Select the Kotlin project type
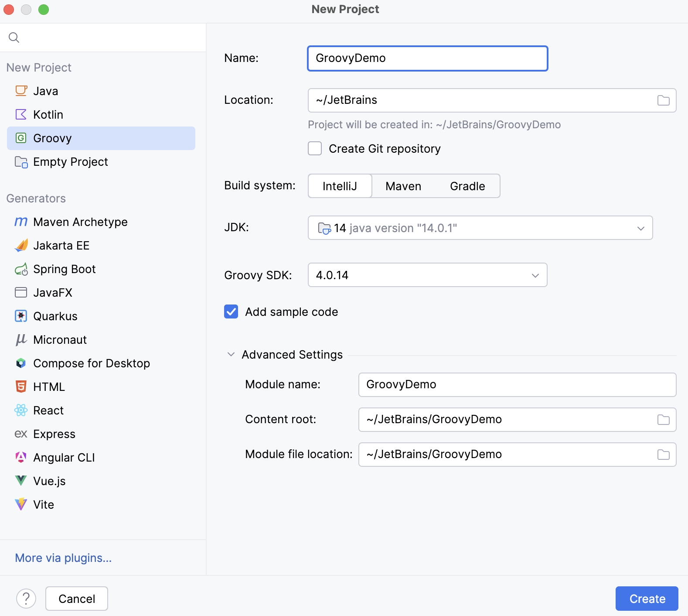This screenshot has height=616, width=688. (48, 115)
